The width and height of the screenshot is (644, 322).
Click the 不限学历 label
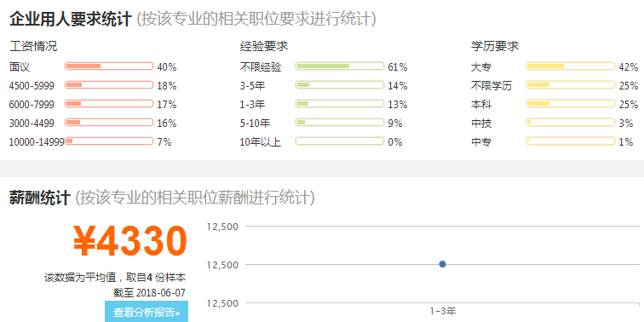click(x=492, y=86)
